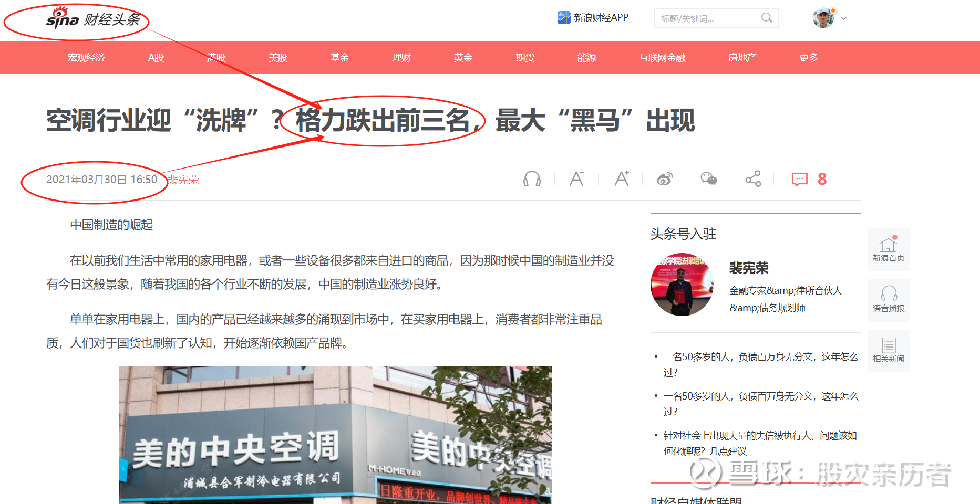Click article title 空调行业迎洗牌
980x504 pixels.
click(x=370, y=120)
